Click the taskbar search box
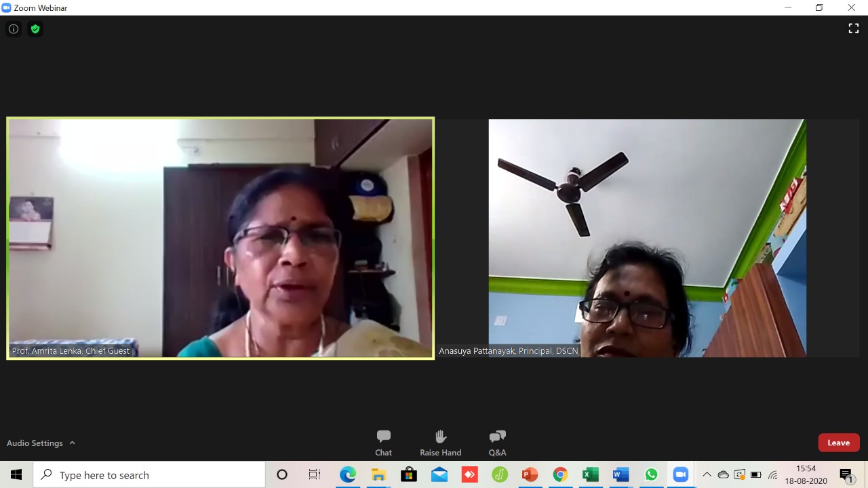The image size is (868, 488). coord(149,475)
